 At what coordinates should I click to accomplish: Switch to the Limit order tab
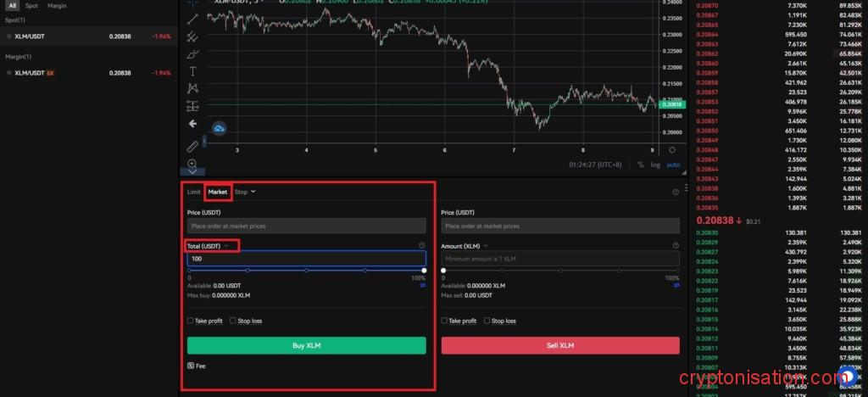(194, 192)
